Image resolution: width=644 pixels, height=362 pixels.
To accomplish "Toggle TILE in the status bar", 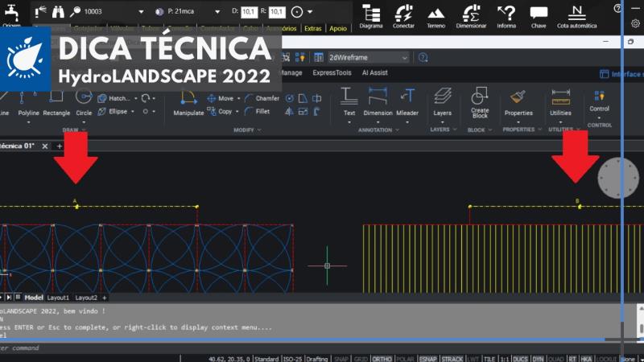I will coord(489,359).
